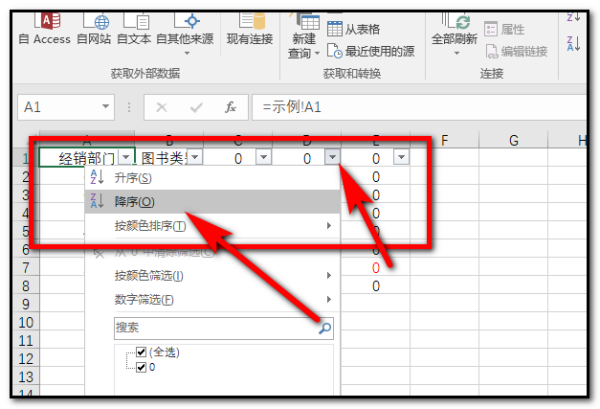This screenshot has width=600, height=409.
Task: Click the magnifier icon in search box
Action: [325, 328]
